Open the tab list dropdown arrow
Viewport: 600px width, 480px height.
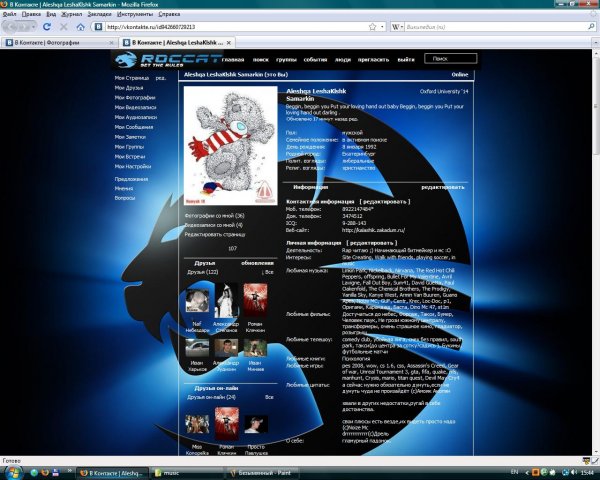pos(595,42)
